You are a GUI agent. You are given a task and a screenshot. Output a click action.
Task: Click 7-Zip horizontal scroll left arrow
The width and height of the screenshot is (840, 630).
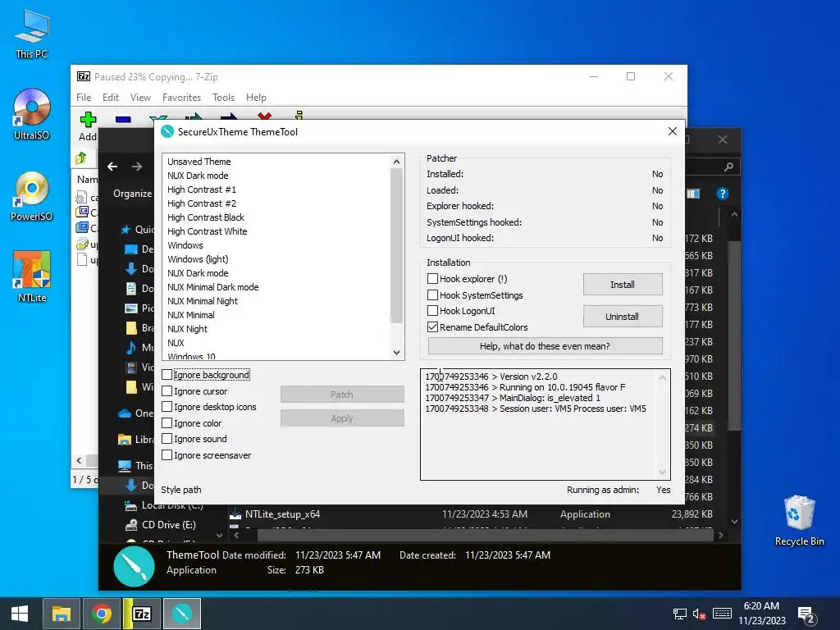pyautogui.click(x=80, y=460)
